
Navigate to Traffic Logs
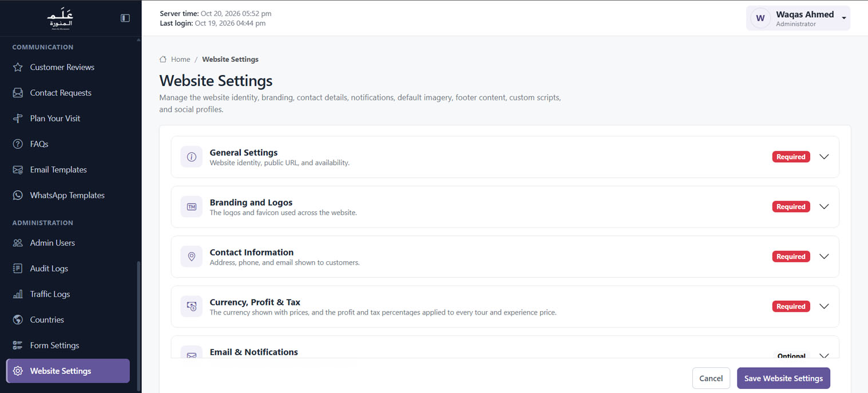pos(68,294)
